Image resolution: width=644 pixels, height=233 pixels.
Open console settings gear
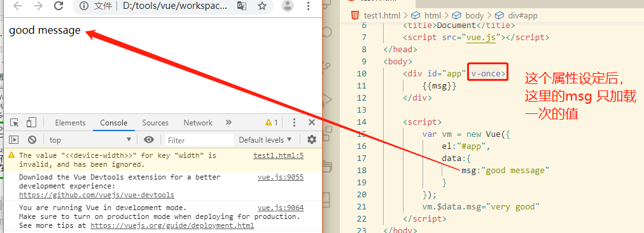(312, 139)
